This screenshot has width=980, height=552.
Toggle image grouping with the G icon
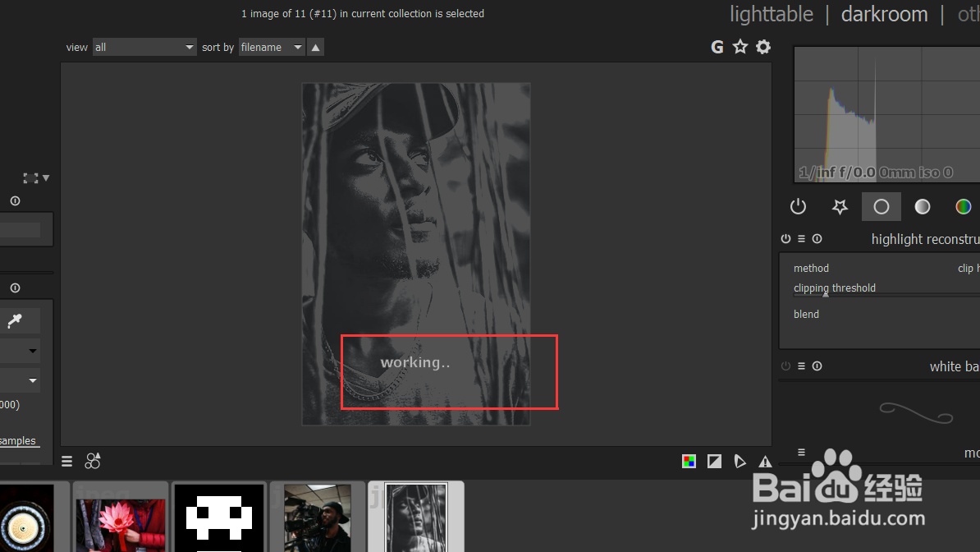point(717,47)
